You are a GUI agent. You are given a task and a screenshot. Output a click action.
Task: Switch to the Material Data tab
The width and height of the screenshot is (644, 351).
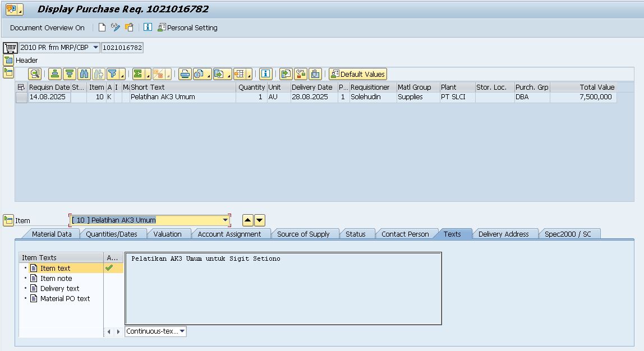(x=52, y=234)
